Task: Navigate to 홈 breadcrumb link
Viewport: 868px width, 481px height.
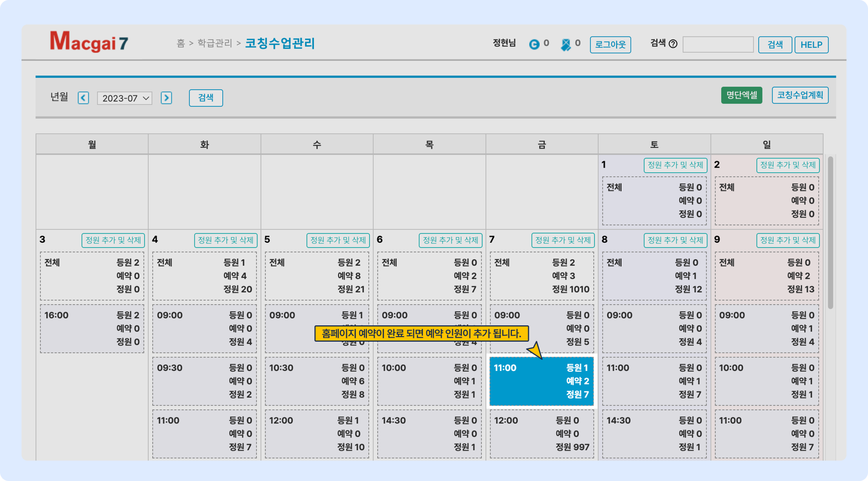Action: tap(181, 43)
